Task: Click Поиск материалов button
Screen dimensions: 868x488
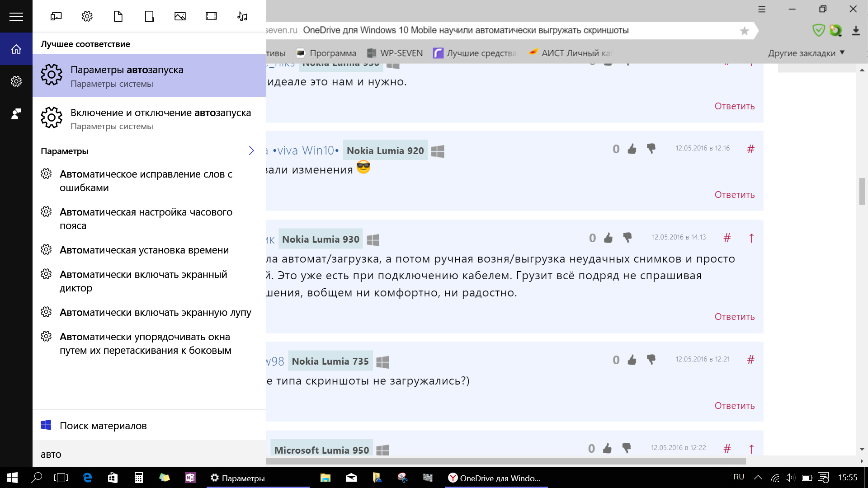Action: [x=149, y=426]
